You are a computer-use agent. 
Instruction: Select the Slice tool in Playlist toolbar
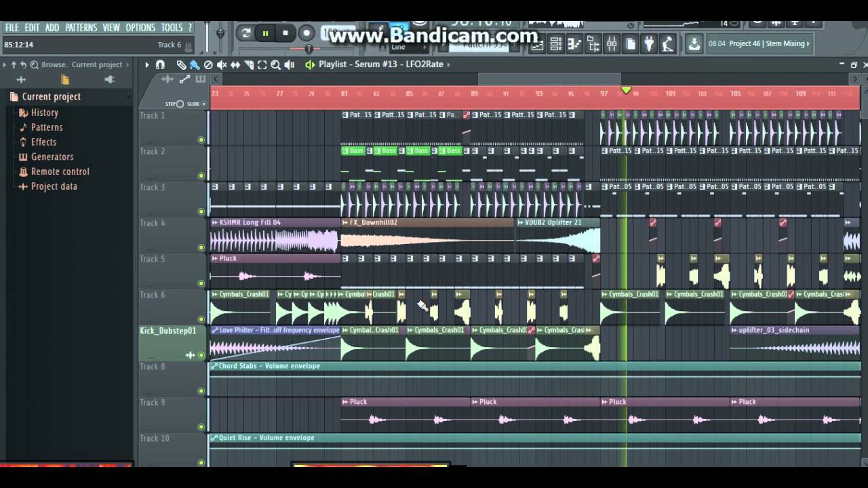(249, 64)
